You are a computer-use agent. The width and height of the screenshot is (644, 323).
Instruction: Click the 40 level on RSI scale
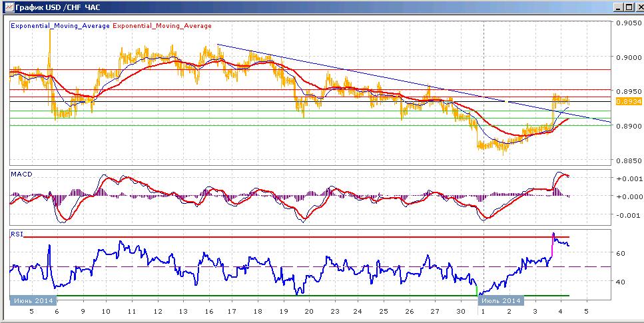[x=621, y=282]
